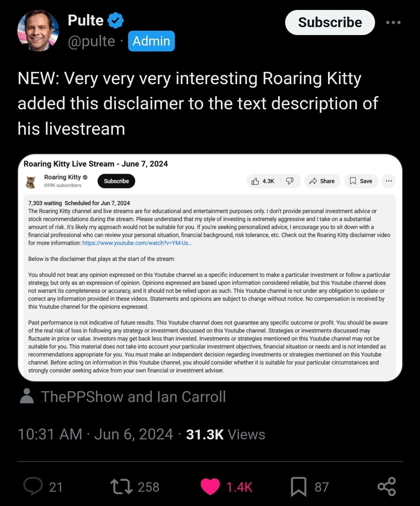Open Pulte's profile picture

click(38, 31)
